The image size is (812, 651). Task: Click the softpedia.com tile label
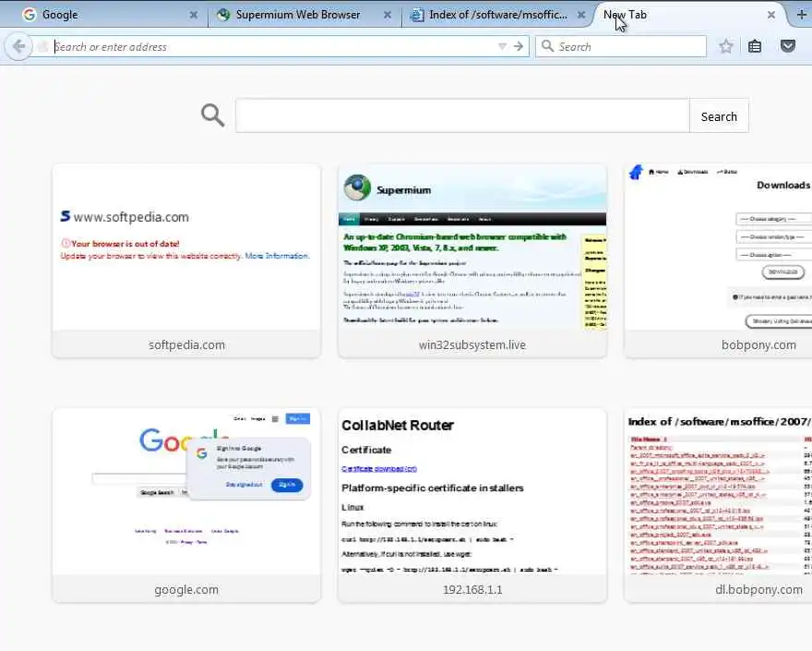click(187, 344)
